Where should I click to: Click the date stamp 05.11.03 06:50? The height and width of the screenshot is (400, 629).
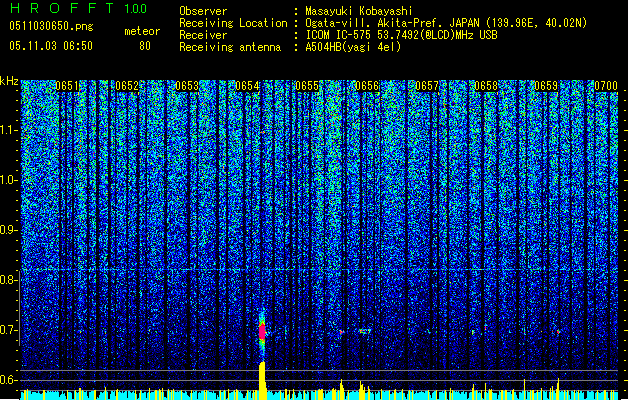51,46
